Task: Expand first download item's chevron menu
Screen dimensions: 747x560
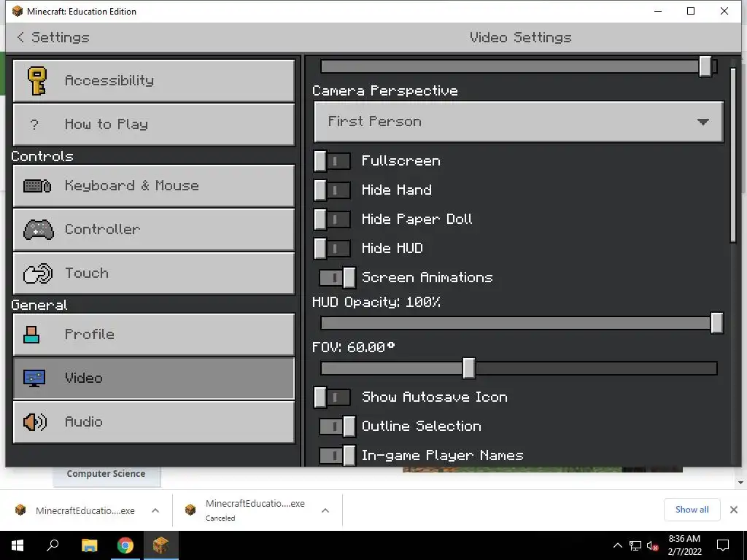Action: coord(155,510)
